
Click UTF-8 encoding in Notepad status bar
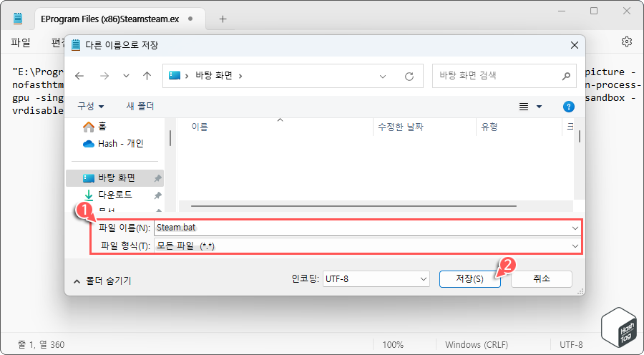[x=571, y=345]
